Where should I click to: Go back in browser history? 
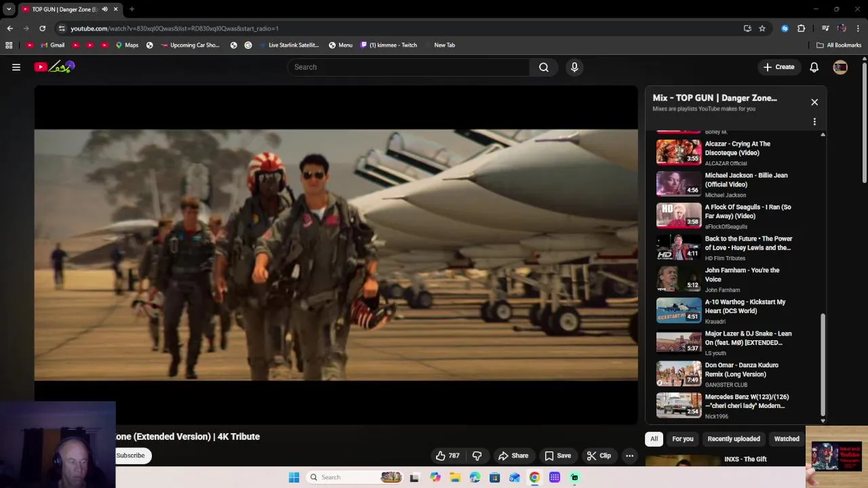pos(10,28)
